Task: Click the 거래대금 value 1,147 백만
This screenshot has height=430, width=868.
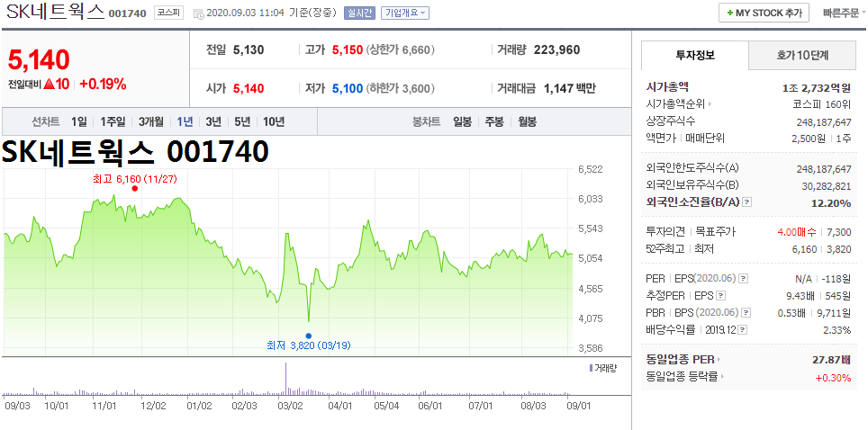Action: point(570,88)
